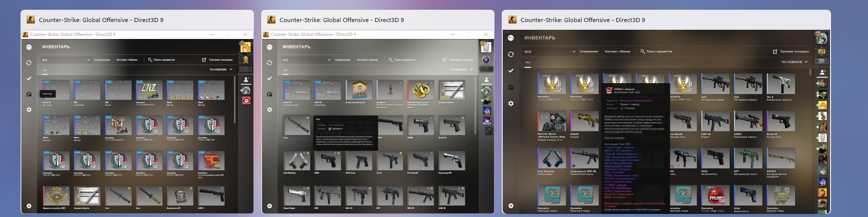
Task: Click the refresh arrows icon in the right preview sidebar
Action: [x=511, y=54]
